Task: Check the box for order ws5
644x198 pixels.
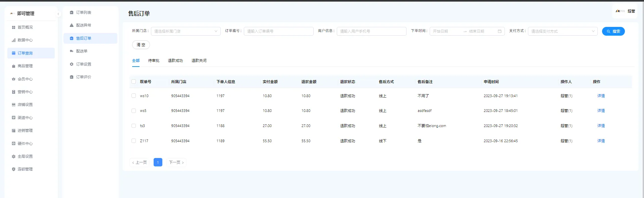Action: [134, 111]
